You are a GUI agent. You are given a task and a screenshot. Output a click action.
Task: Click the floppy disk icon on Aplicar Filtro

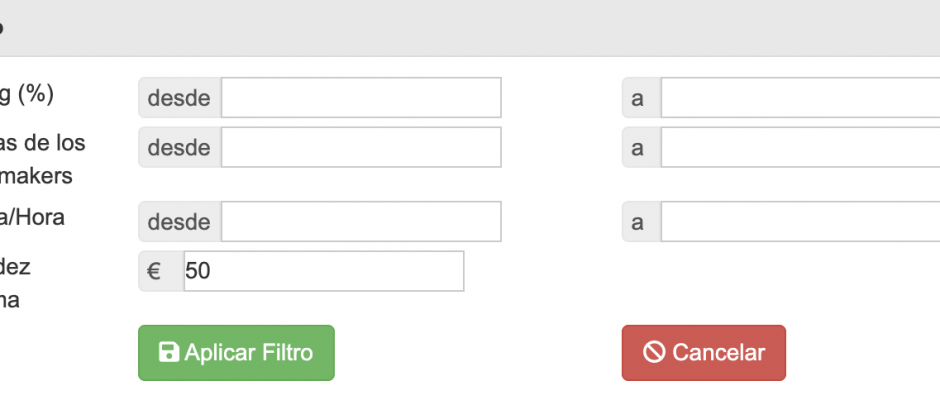pos(169,352)
